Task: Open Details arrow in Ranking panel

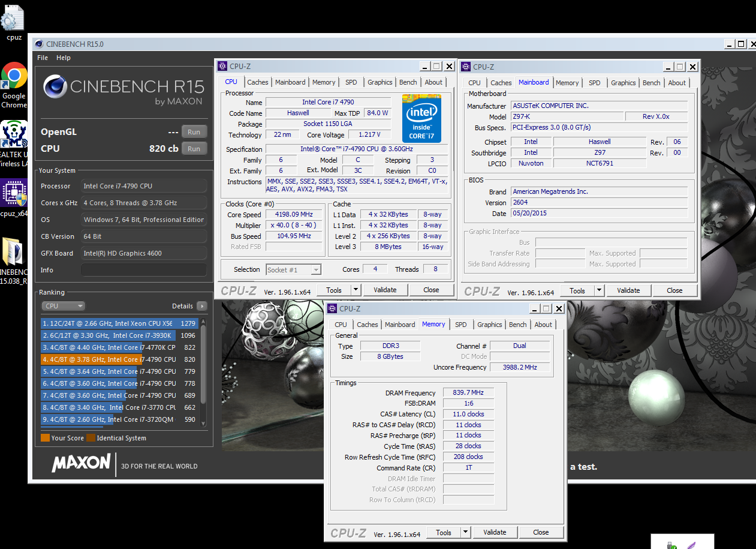Action: pos(202,306)
